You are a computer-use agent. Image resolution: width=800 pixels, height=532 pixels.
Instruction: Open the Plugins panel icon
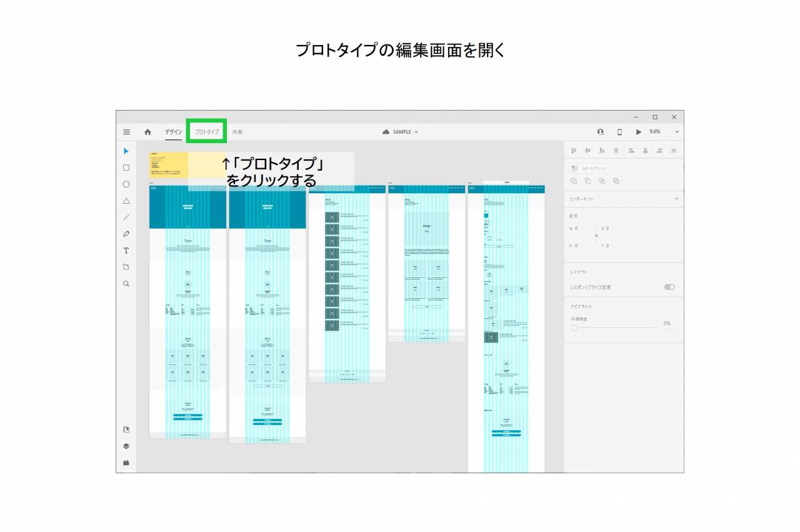pyautogui.click(x=126, y=463)
